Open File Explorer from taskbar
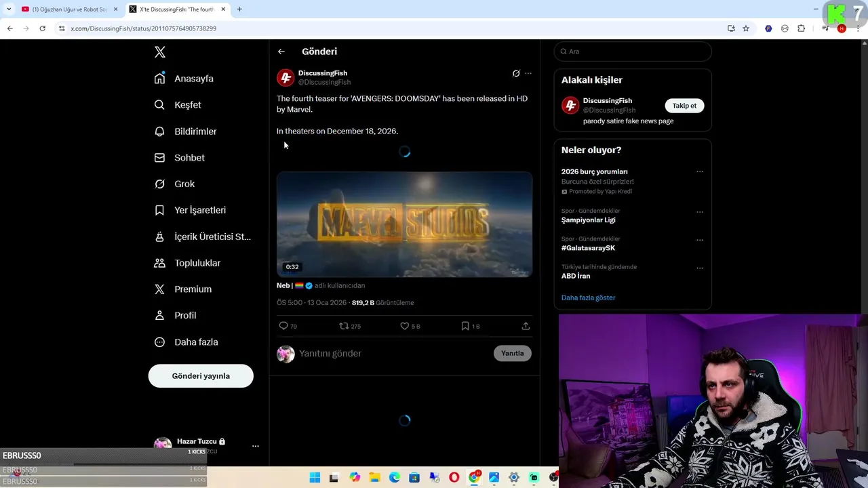Viewport: 868px width, 488px height. point(374,478)
